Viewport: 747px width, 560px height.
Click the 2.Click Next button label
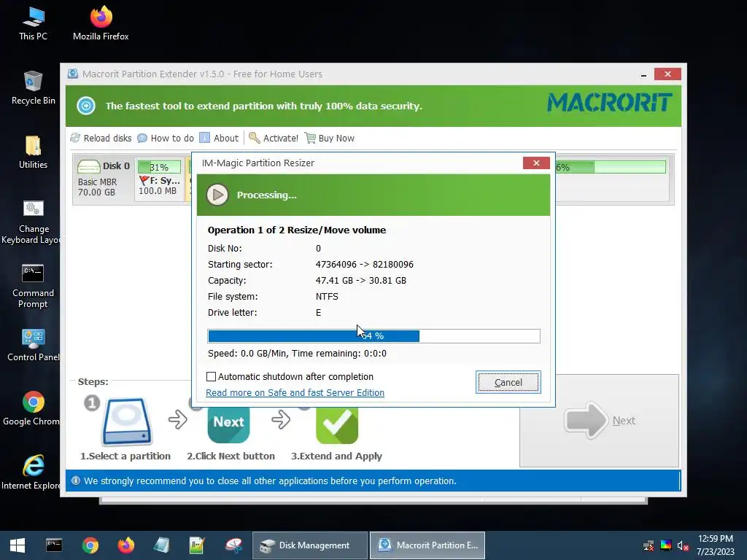[x=231, y=456]
